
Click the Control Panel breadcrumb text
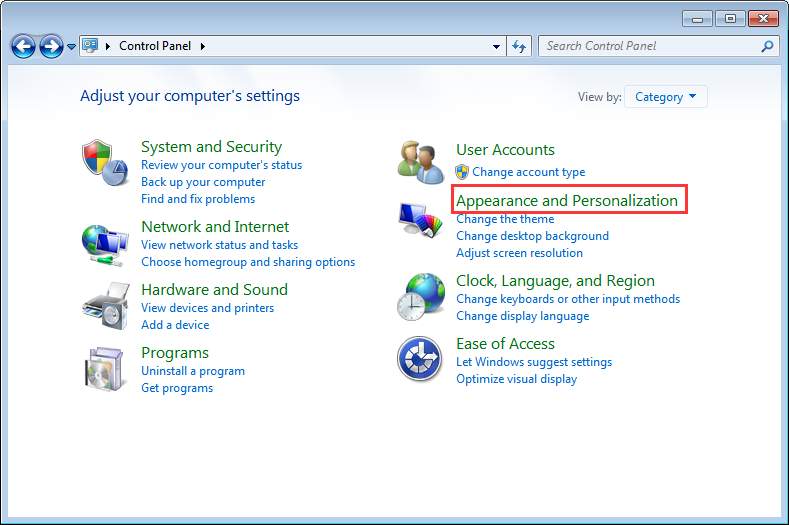[155, 46]
